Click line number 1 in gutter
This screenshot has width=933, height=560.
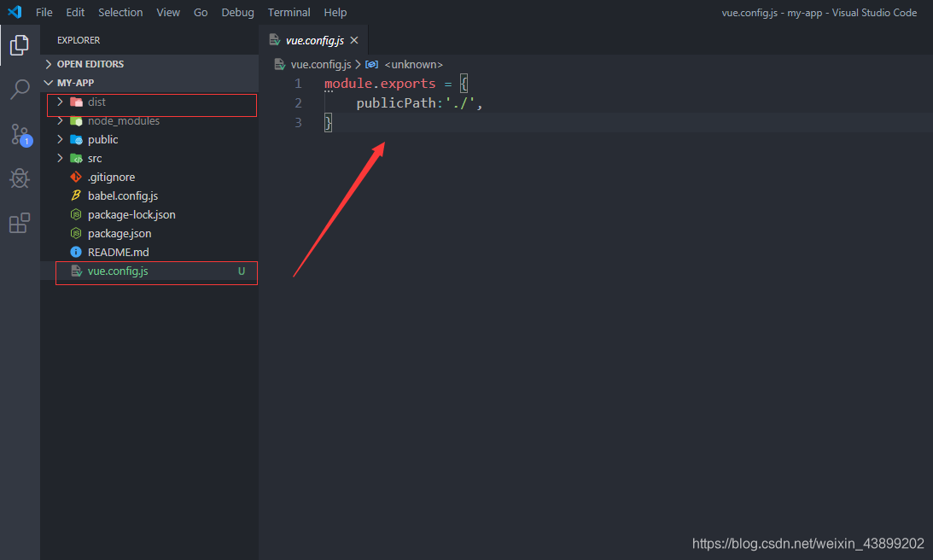click(x=298, y=84)
